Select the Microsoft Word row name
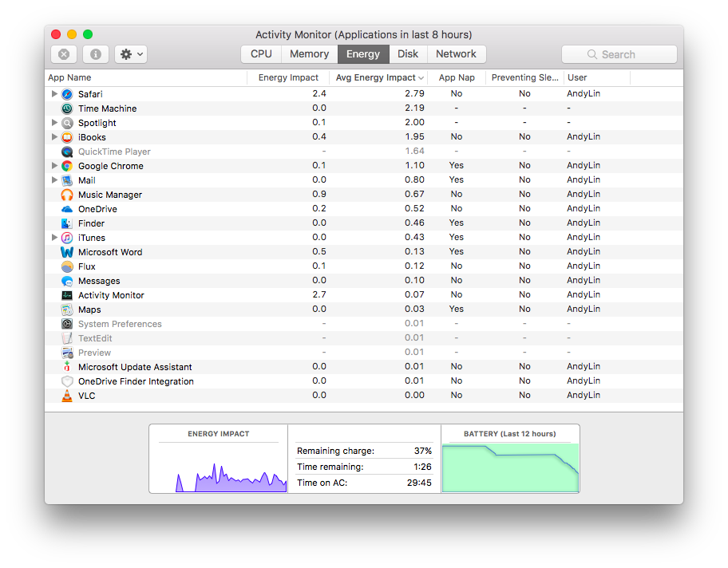Image resolution: width=728 pixels, height=568 pixels. coord(110,252)
